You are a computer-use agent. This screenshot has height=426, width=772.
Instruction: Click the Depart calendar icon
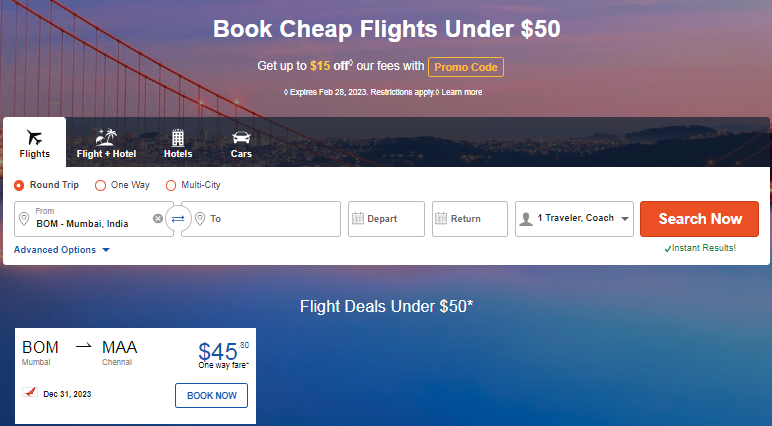(x=358, y=219)
